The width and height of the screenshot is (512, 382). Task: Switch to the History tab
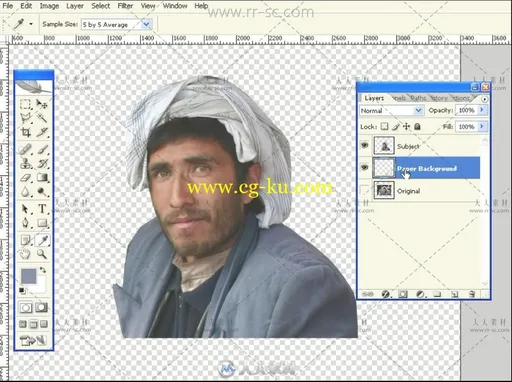click(x=439, y=98)
